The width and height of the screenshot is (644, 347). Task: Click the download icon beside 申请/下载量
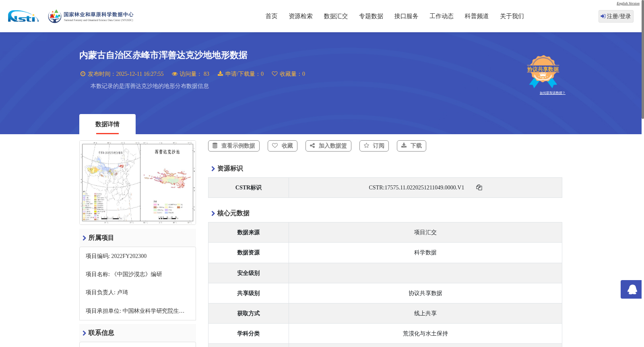point(220,74)
